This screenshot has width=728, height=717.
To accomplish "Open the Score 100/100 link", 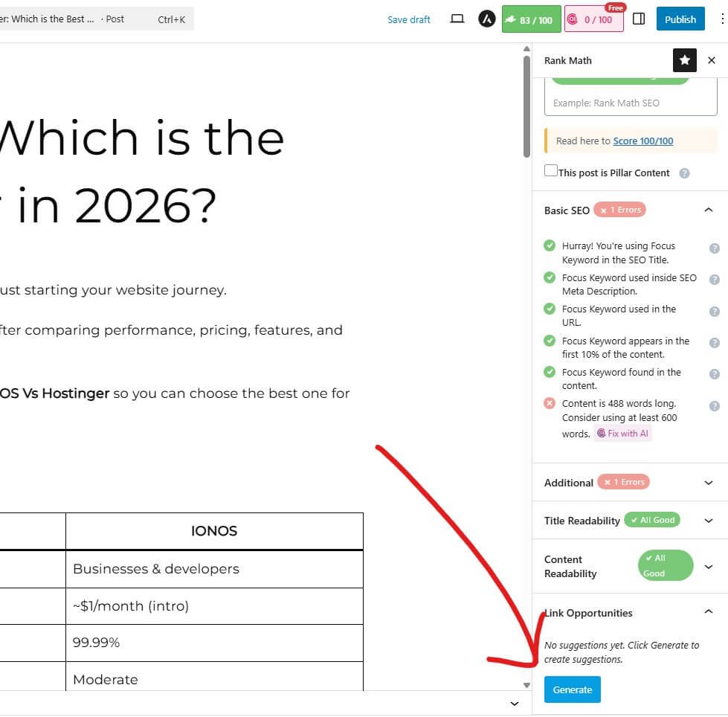I will tap(642, 141).
